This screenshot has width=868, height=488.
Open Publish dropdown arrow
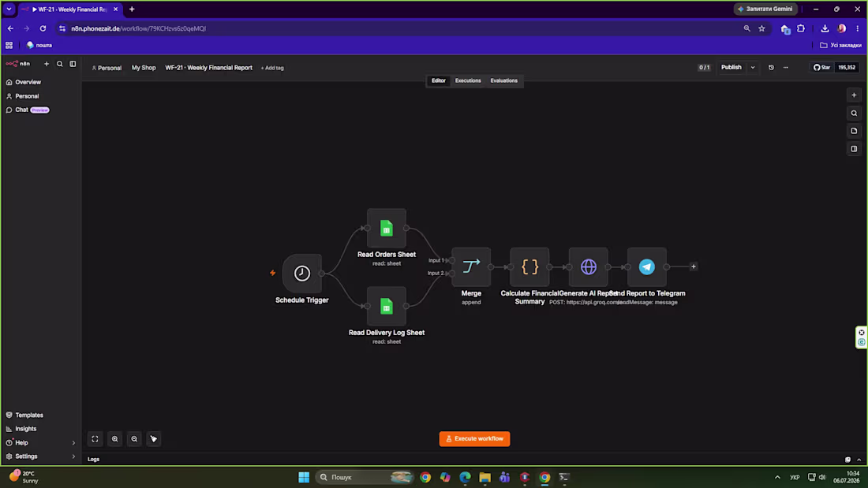point(752,68)
